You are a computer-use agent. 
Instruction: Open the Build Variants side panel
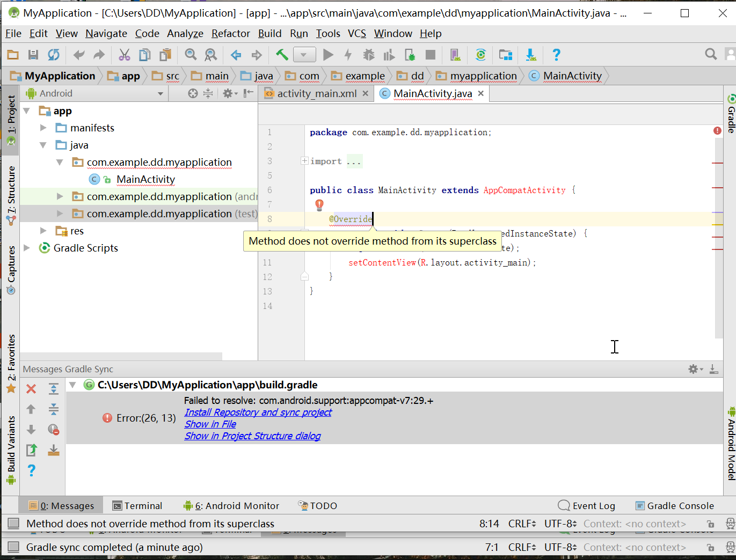click(x=11, y=450)
